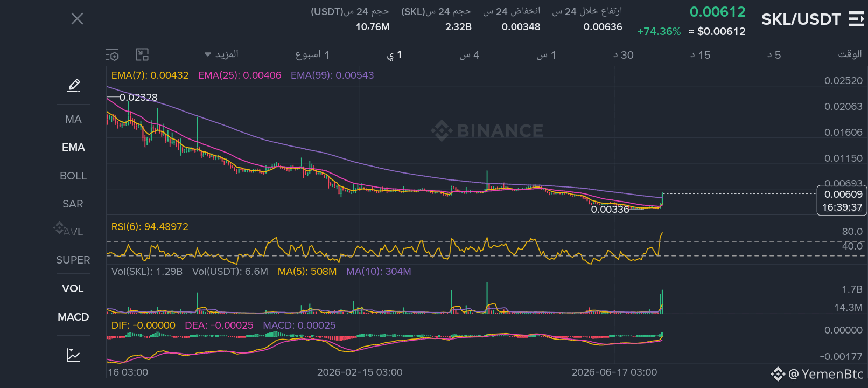Screen dimensions: 868x388
Task: Expand the المزيد dropdown
Action: click(221, 54)
